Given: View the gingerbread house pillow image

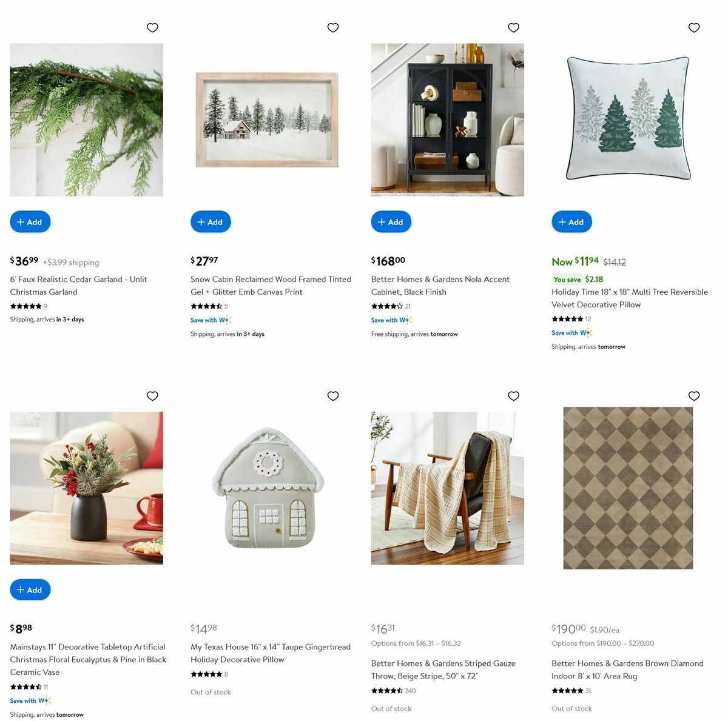Looking at the screenshot, I should click(267, 488).
